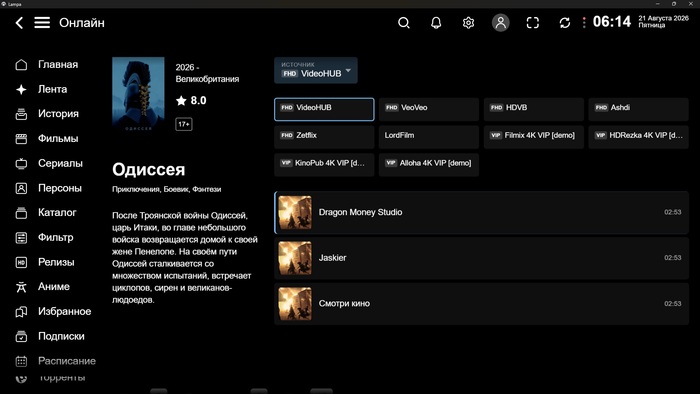Click the 17+ age rating badge
Screen dimensions: 700x394
[183, 124]
